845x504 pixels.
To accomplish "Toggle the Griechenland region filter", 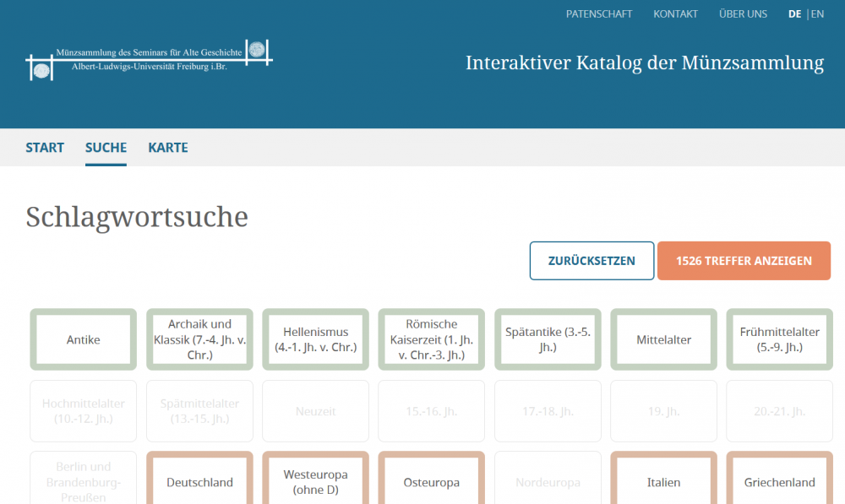I will tap(780, 482).
